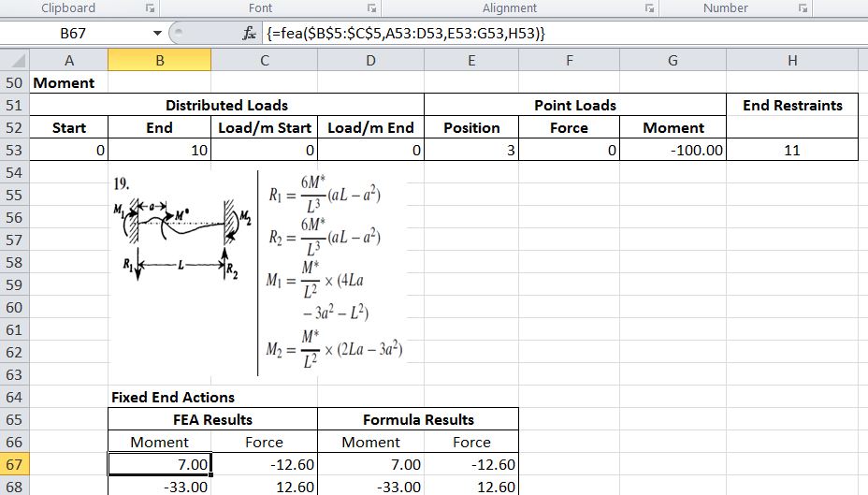Select column B header
The width and height of the screenshot is (868, 495).
point(159,61)
